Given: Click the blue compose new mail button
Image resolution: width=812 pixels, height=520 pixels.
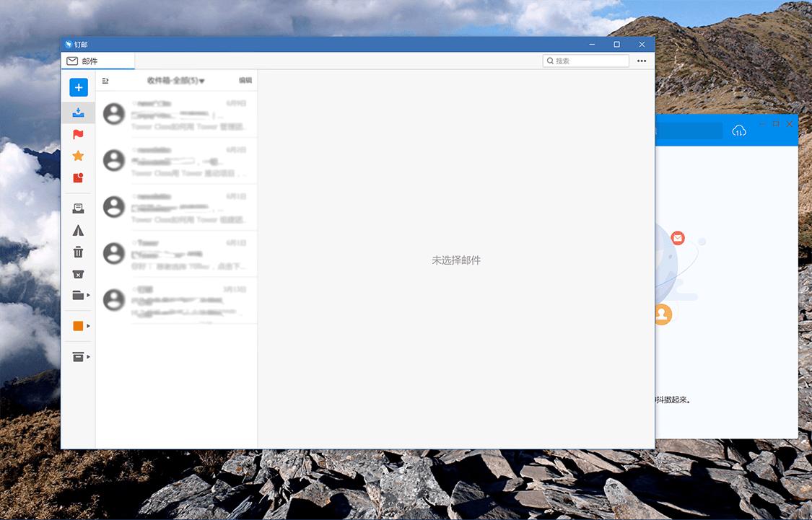Looking at the screenshot, I should click(79, 87).
